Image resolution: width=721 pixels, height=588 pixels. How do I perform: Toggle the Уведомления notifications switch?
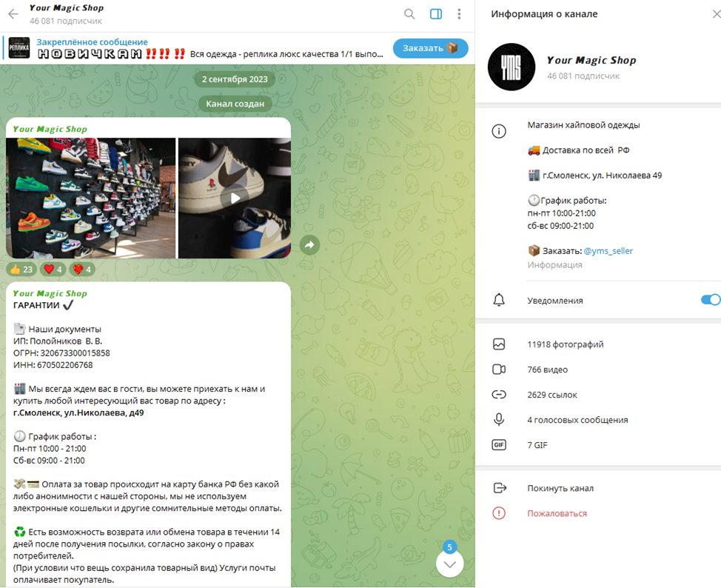[x=711, y=300]
